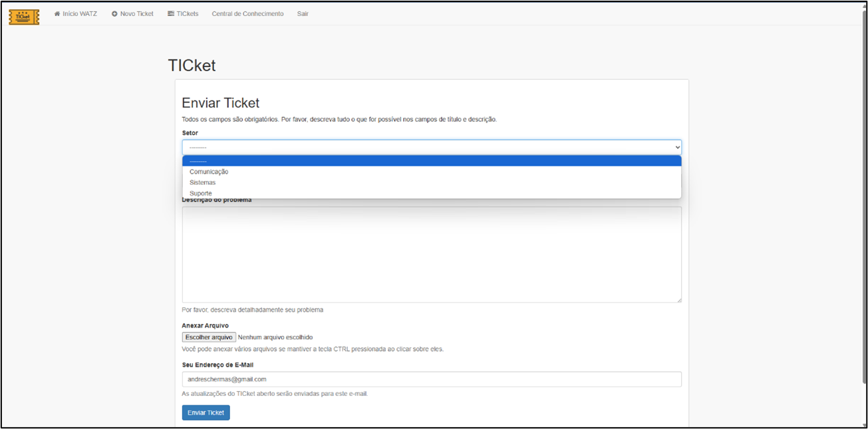
Task: Click Sair to log out
Action: (303, 14)
